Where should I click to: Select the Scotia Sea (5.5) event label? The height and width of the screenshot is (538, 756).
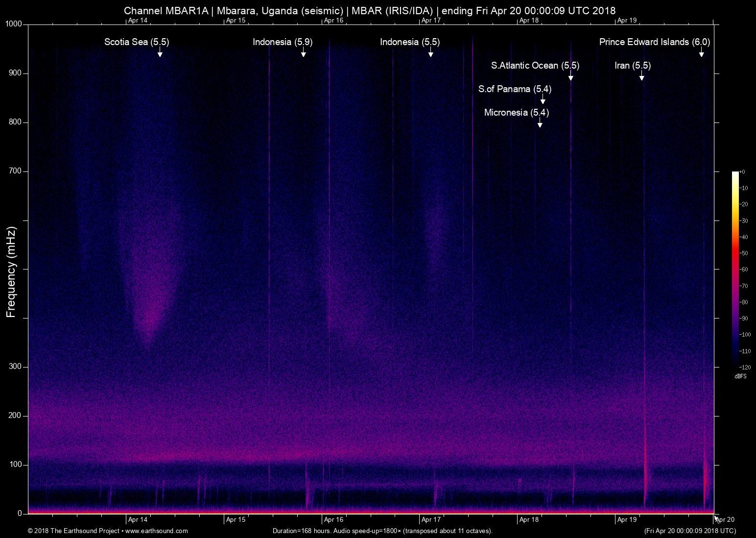137,42
